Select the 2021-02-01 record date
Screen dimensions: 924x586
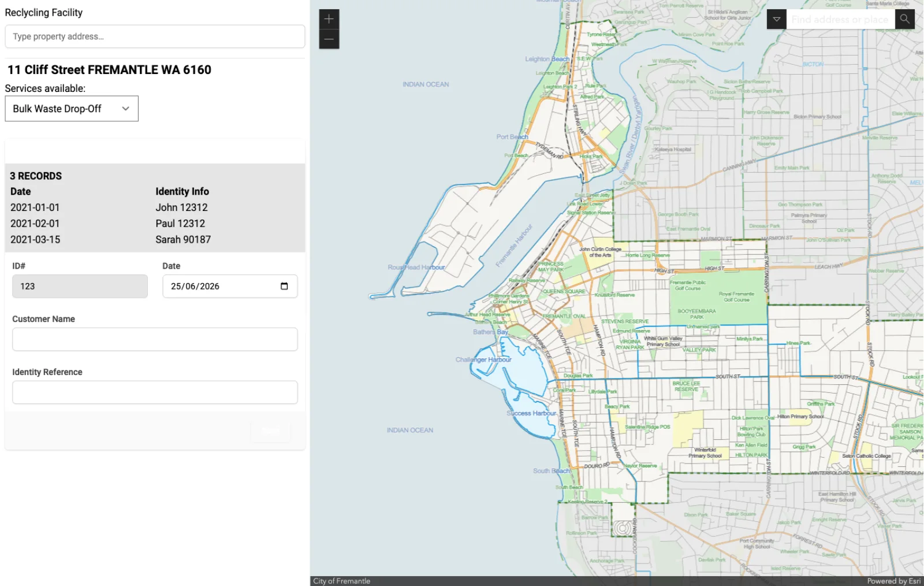tap(35, 224)
